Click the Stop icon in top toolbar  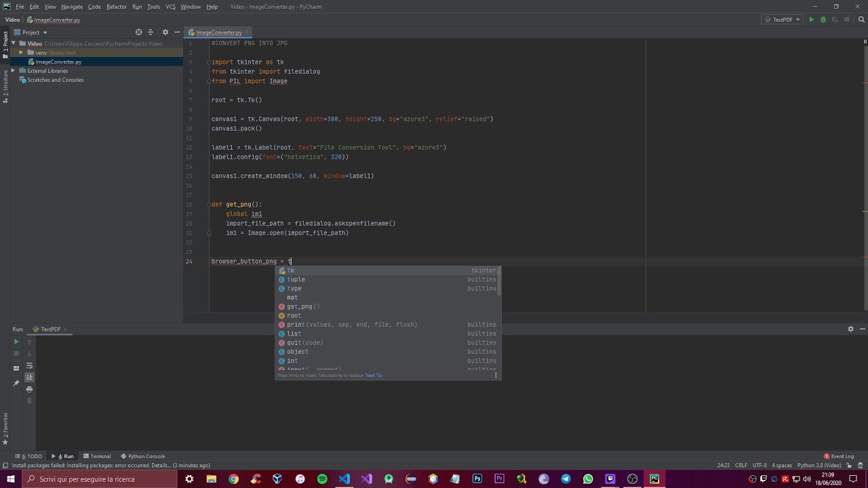pos(847,20)
